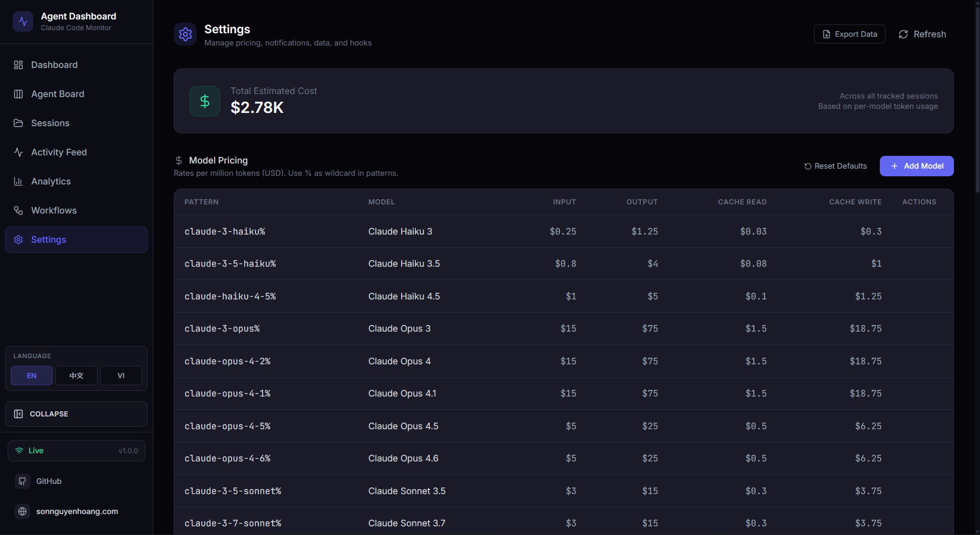Choose VI as the interface language
Viewport: 980px width, 535px height.
tap(121, 376)
